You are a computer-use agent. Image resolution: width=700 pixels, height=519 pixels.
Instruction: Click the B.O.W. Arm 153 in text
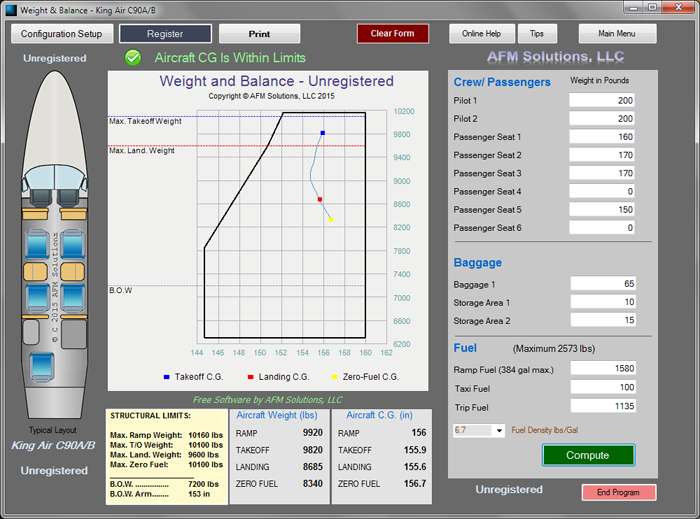[160, 494]
